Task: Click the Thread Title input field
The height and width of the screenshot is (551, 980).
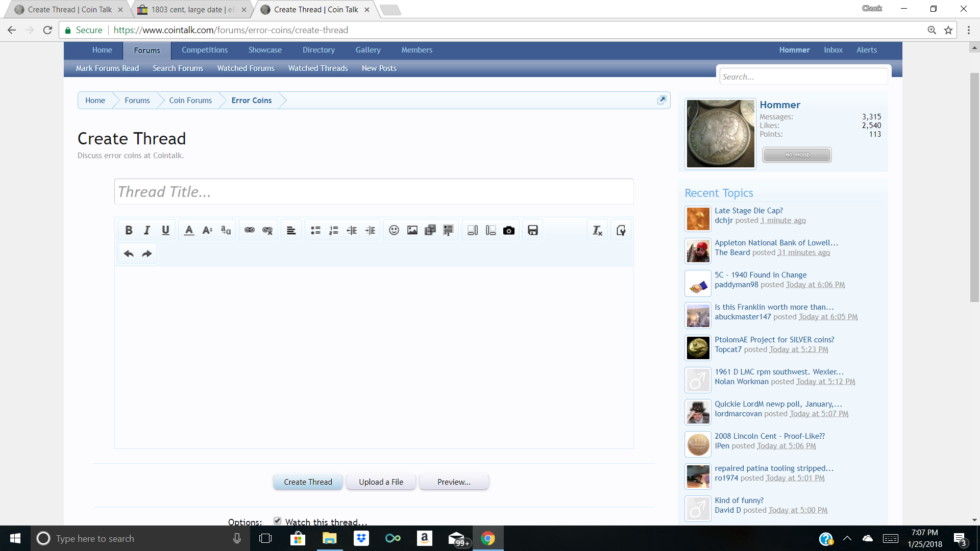Action: click(x=374, y=192)
